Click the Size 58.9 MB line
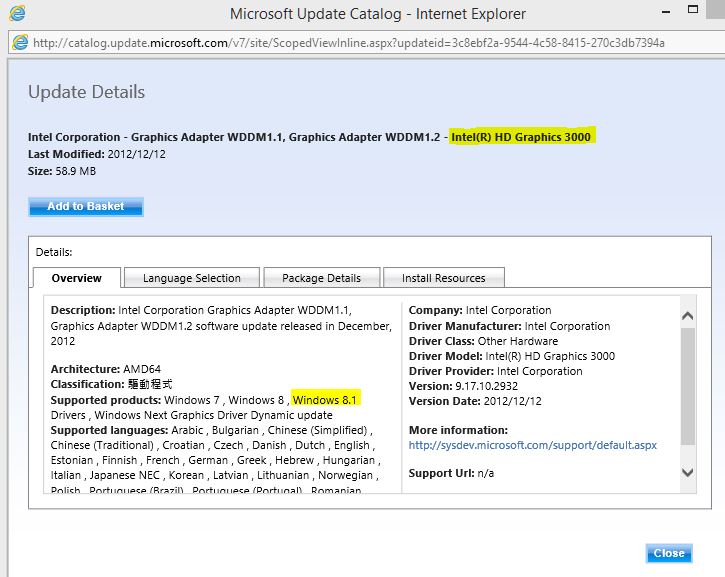The image size is (725, 577). 62,171
